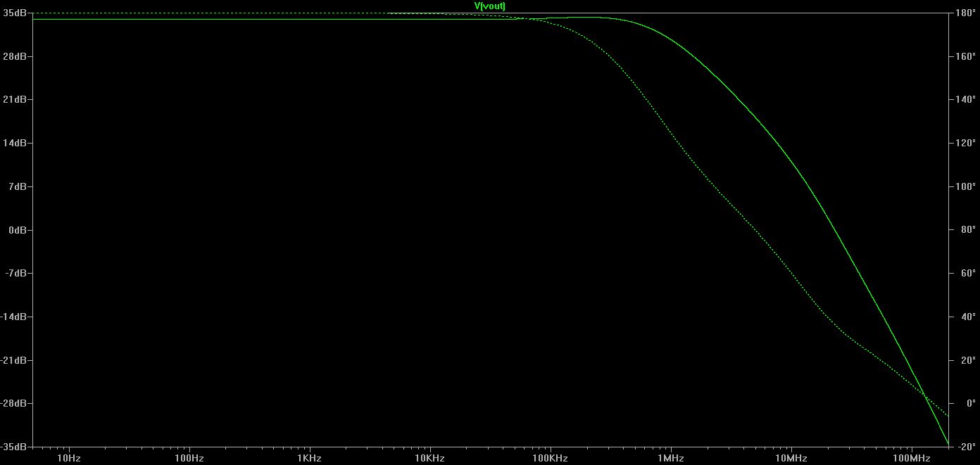Click the 160° phase axis label
The image size is (980, 465).
(x=966, y=56)
